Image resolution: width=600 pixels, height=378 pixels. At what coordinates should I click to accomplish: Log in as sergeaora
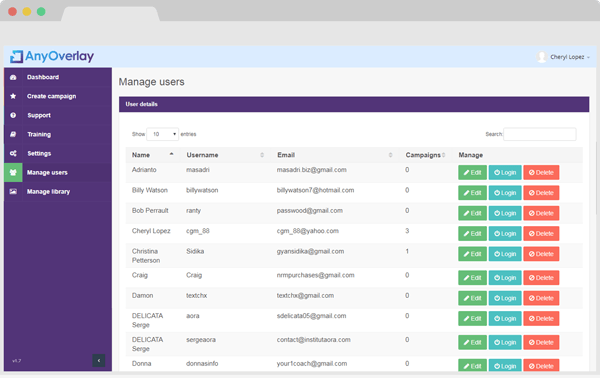pos(505,342)
